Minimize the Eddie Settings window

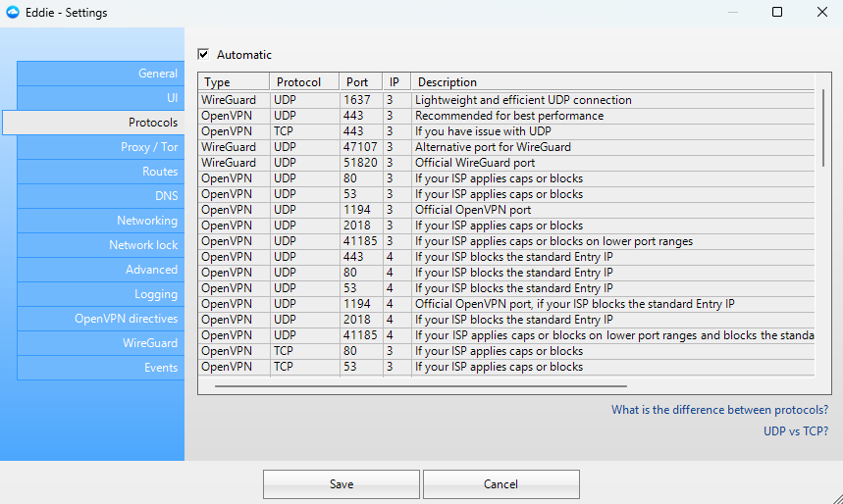tap(732, 12)
